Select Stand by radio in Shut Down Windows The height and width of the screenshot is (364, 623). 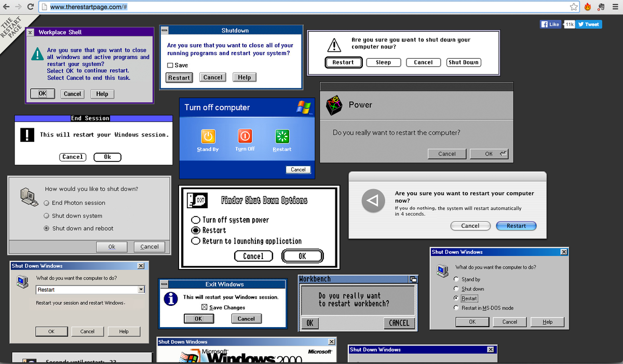(x=456, y=279)
